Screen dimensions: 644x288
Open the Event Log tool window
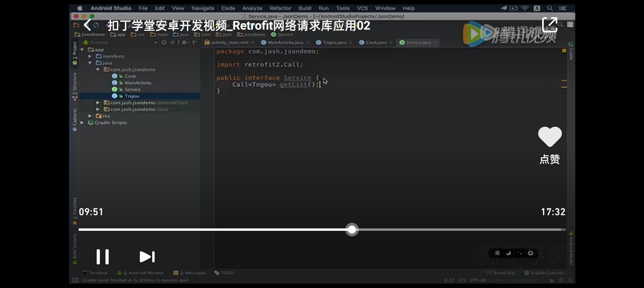[x=501, y=273]
